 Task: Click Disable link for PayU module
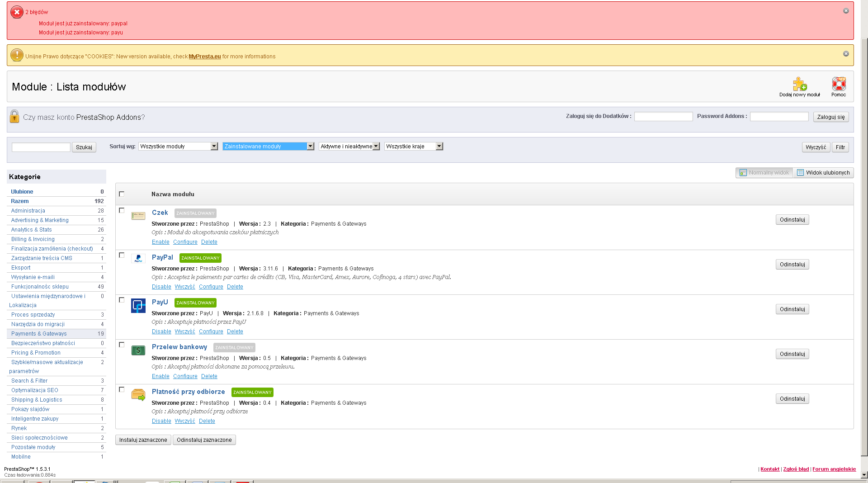[161, 331]
